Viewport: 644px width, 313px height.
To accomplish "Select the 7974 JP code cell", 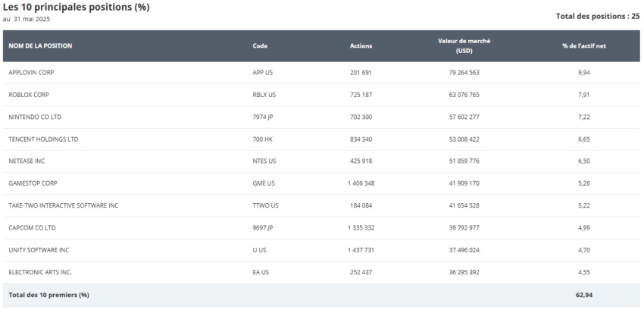I will (262, 117).
